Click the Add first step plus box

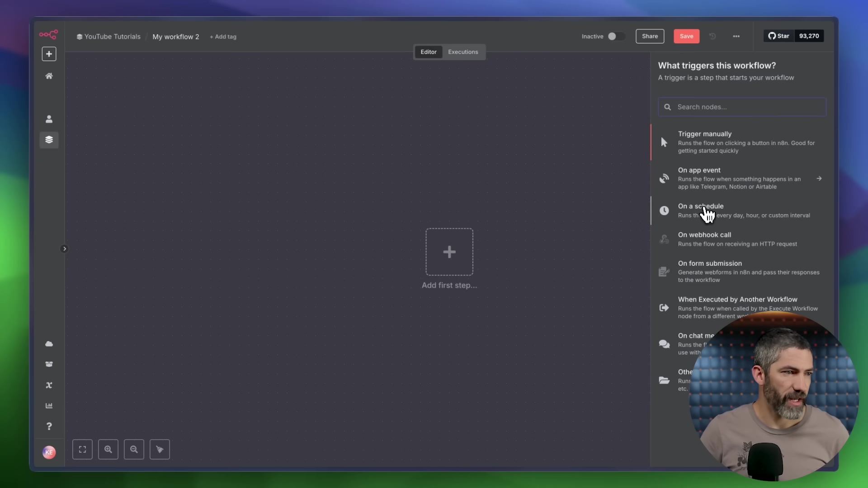click(x=449, y=252)
